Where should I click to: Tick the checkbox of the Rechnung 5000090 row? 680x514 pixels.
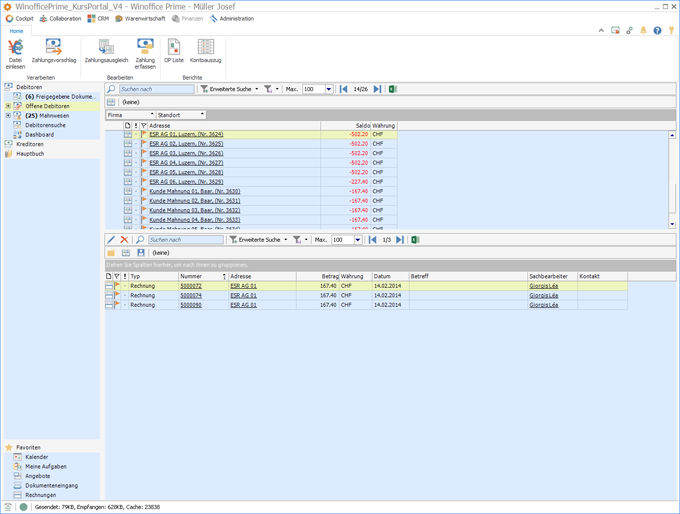pos(109,305)
